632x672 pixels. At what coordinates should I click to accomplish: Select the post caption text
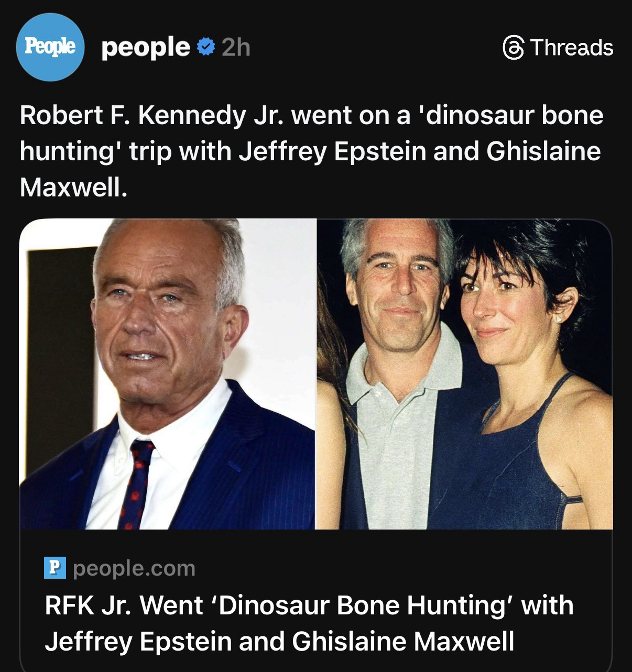click(311, 151)
